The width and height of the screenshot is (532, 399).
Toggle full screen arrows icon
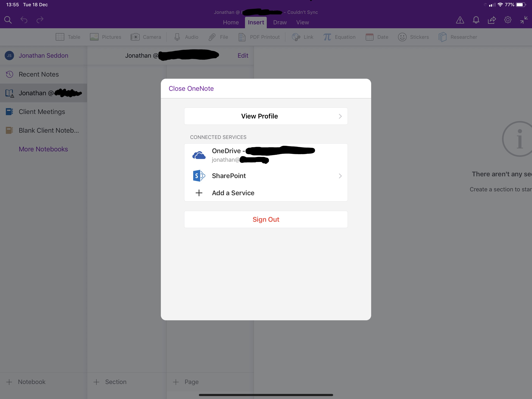[x=524, y=20]
